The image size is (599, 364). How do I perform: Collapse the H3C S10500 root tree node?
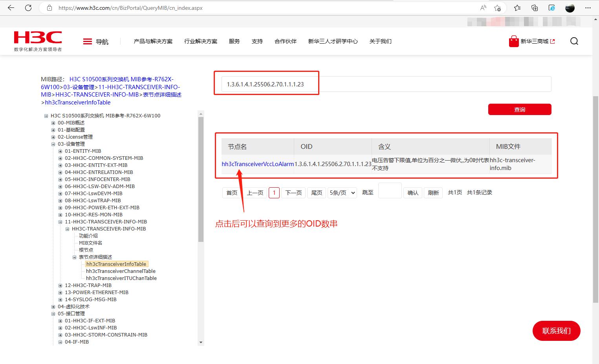pos(46,116)
